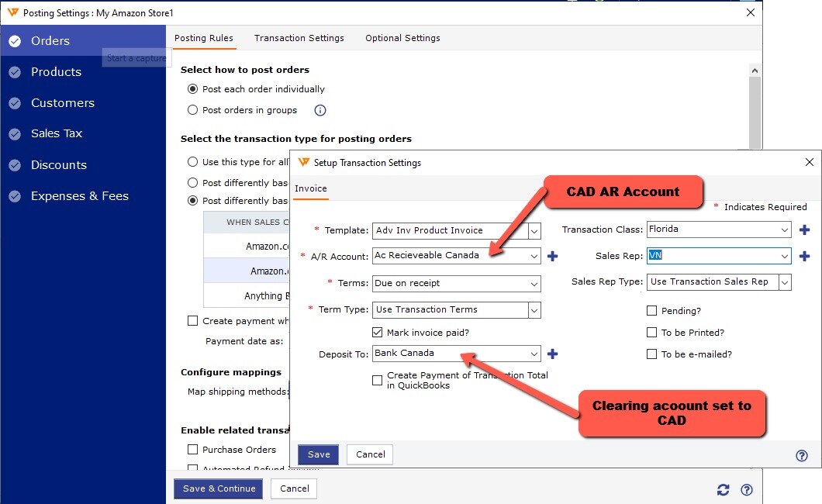Click Sales Tax checkmark icon in sidebar
Screen dimensions: 822x504
click(15, 133)
